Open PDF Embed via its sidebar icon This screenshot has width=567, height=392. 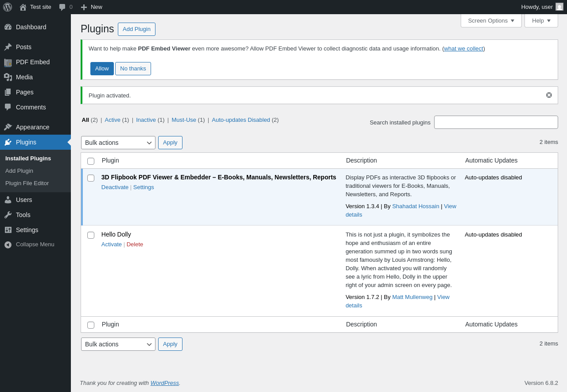tap(8, 62)
